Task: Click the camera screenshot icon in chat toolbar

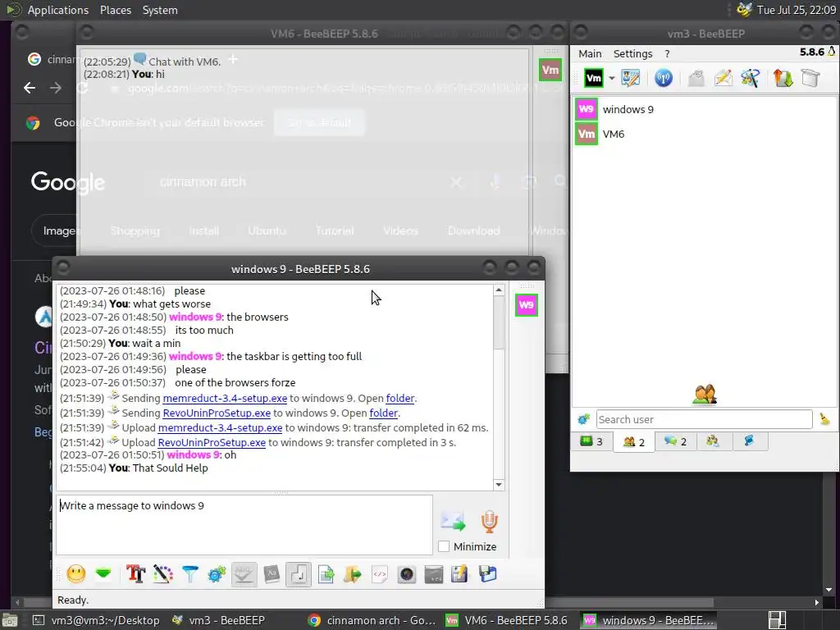Action: pyautogui.click(x=407, y=574)
